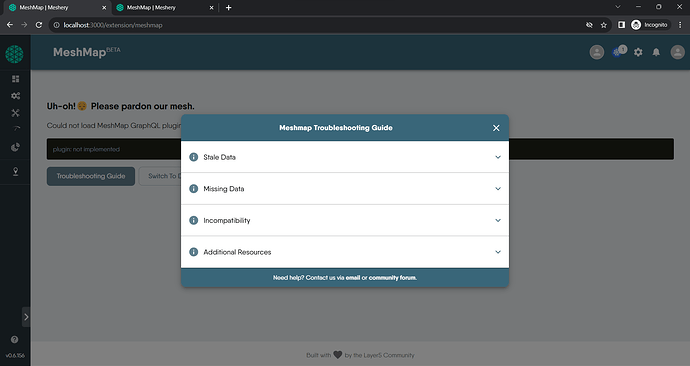
Task: Click the info icon beside Missing Data
Action: 194,189
